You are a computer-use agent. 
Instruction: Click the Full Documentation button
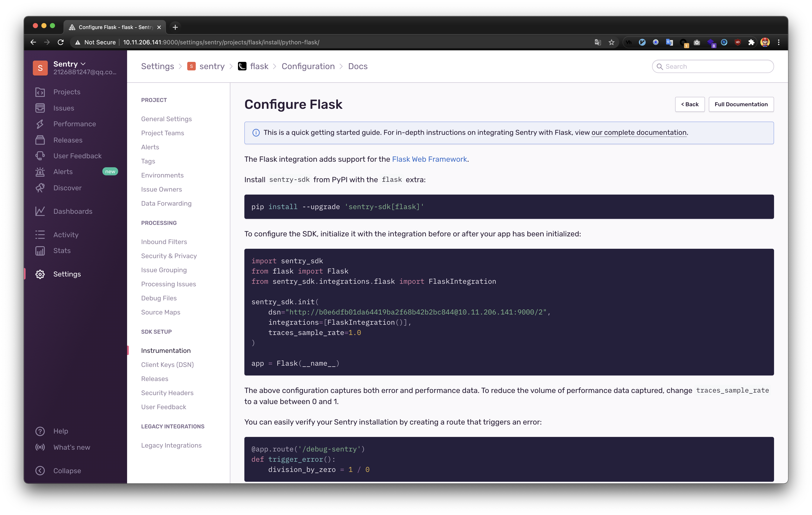[741, 104]
